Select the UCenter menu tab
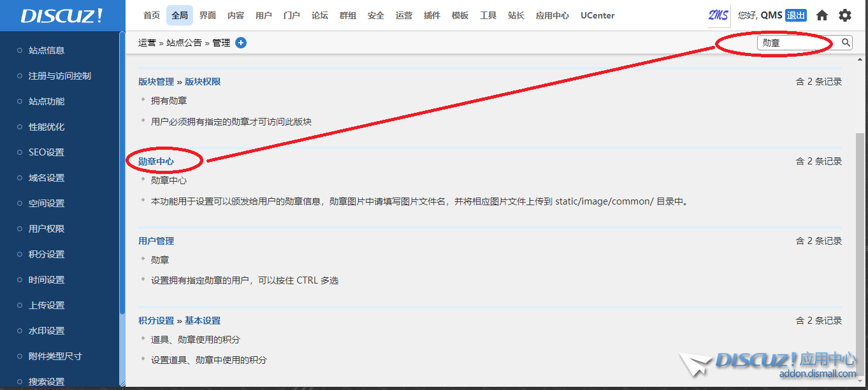This screenshot has width=868, height=390. pyautogui.click(x=597, y=15)
